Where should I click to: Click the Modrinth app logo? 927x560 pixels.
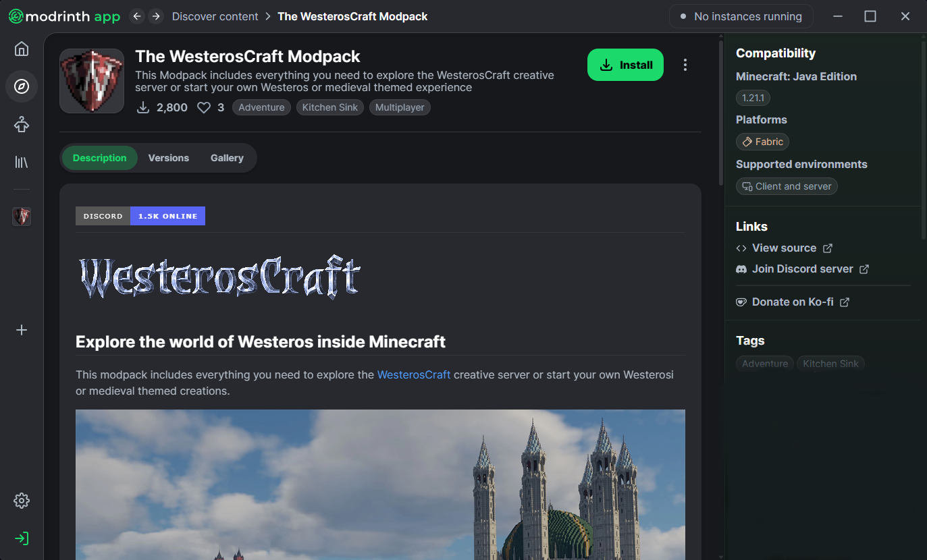click(x=64, y=16)
